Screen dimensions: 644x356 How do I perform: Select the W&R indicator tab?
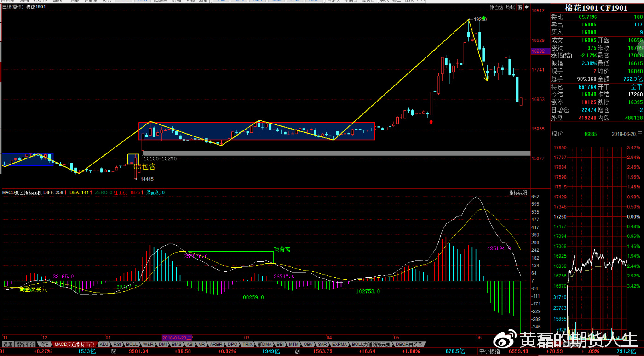pos(148,344)
